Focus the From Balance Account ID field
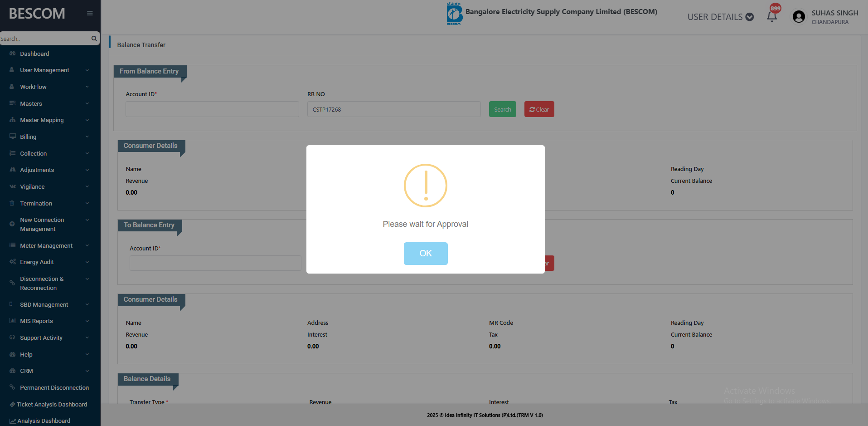868x426 pixels. click(x=212, y=109)
